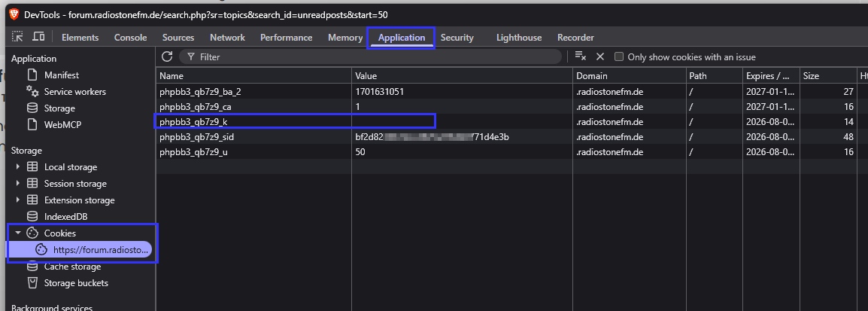Expand the Extension storage tree node
868x311 pixels.
click(x=18, y=200)
